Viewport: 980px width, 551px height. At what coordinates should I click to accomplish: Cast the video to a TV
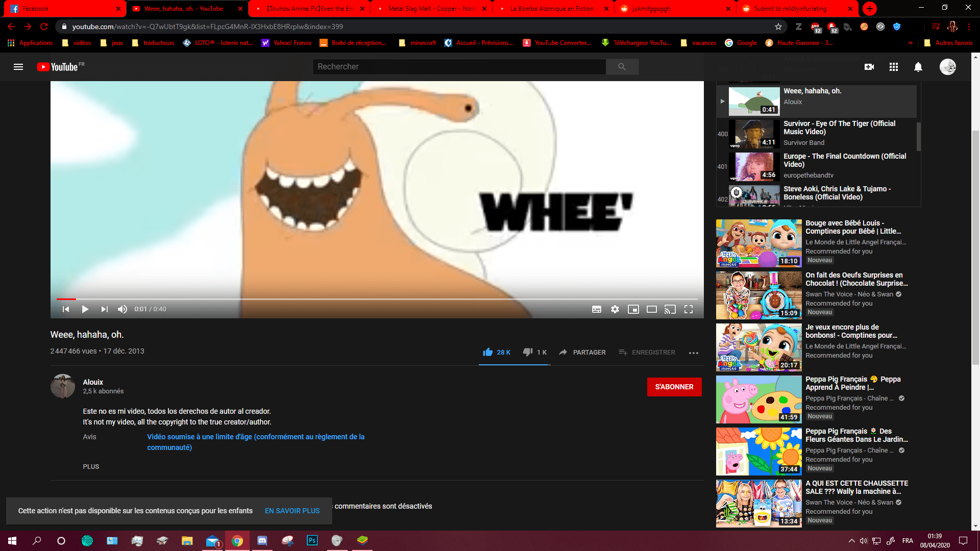(x=670, y=309)
